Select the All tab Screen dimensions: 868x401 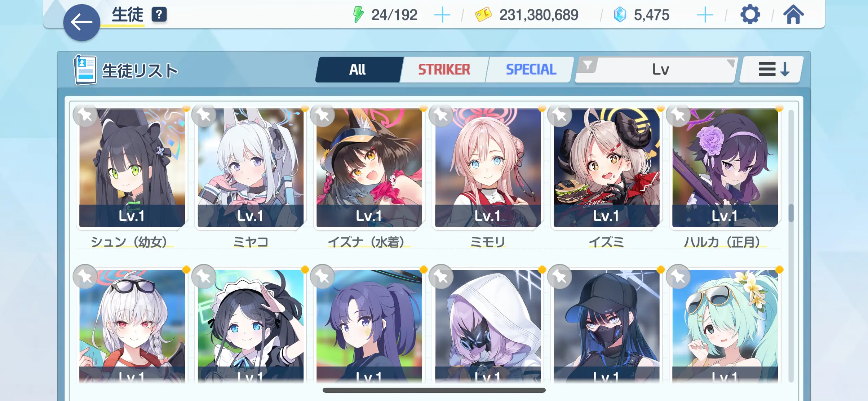tap(358, 70)
